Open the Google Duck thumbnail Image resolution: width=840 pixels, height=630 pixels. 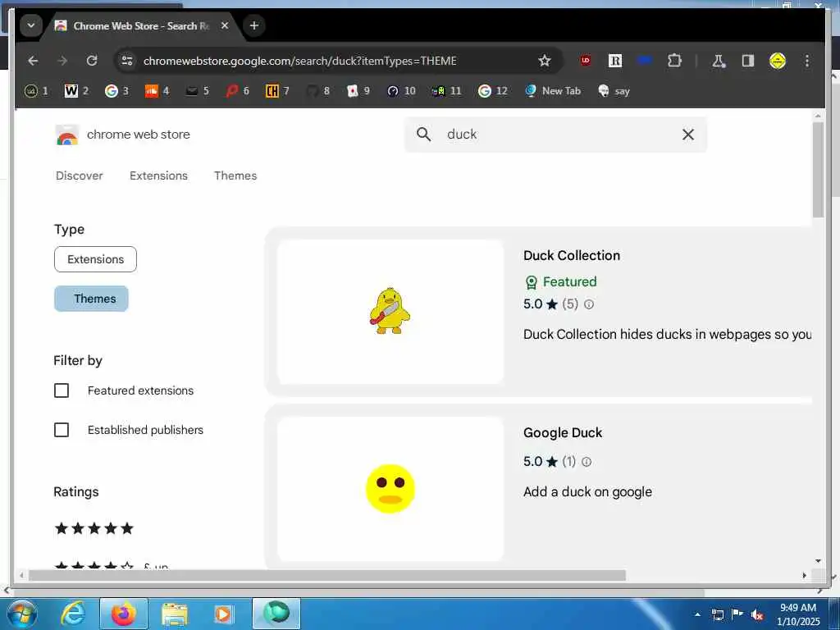[390, 489]
